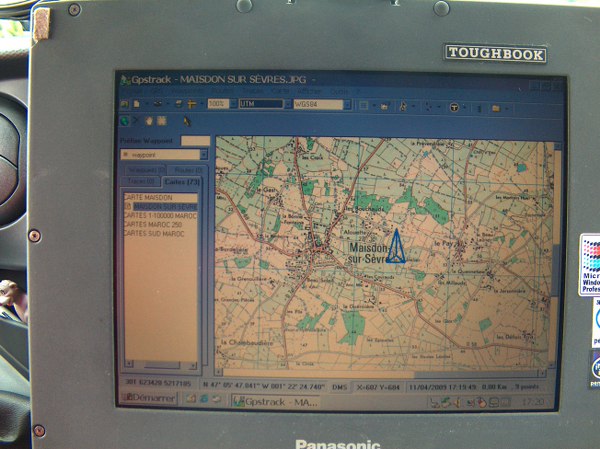Select the arrow pointer tool in second toolbar row
The image size is (600, 449).
186,121
